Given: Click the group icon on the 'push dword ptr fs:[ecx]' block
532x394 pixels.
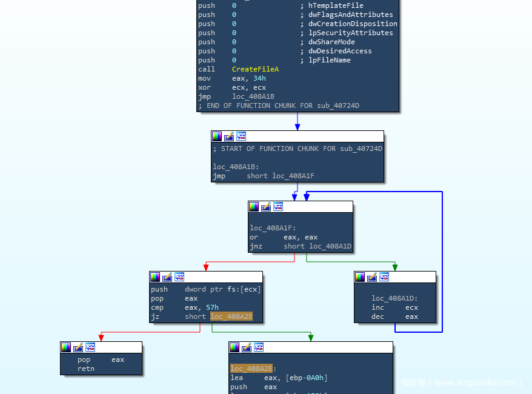Looking at the screenshot, I should tap(179, 277).
